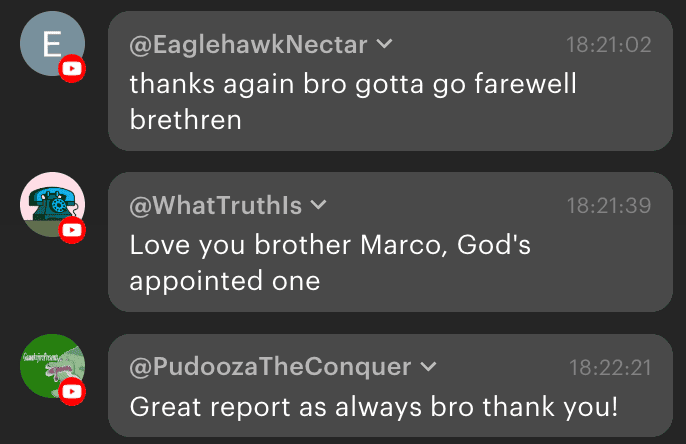Click YouTube badge on PudoozaTheConquer's avatar
This screenshot has height=444, width=686.
[72, 392]
